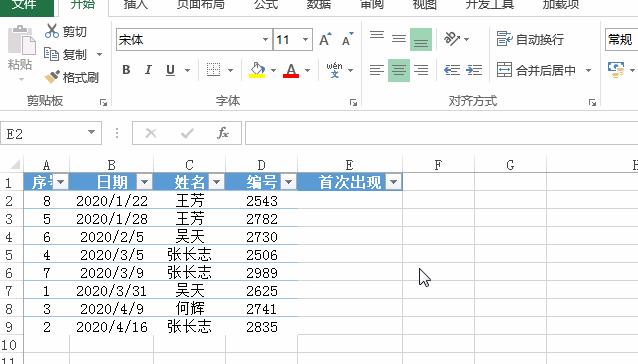Apply the yellow fill color bucket
The image size is (638, 364).
(257, 70)
